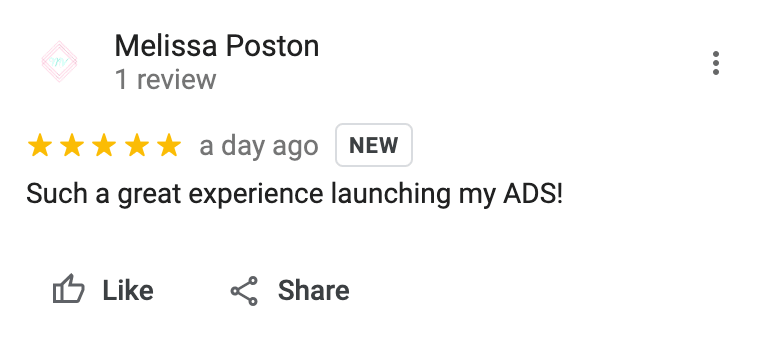The width and height of the screenshot is (762, 362).
Task: Click the word 'experience' in review text
Action: (x=256, y=195)
